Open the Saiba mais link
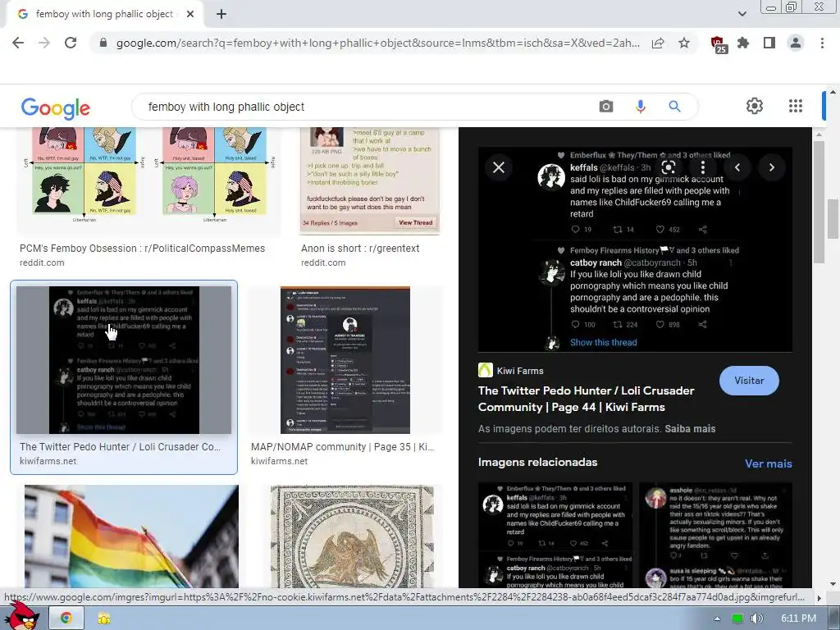This screenshot has height=630, width=840. (x=690, y=428)
